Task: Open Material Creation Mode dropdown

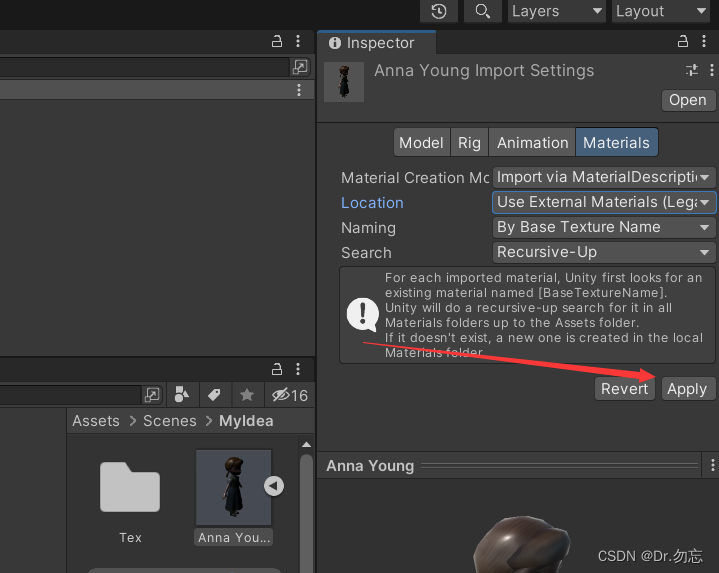Action: pyautogui.click(x=604, y=177)
